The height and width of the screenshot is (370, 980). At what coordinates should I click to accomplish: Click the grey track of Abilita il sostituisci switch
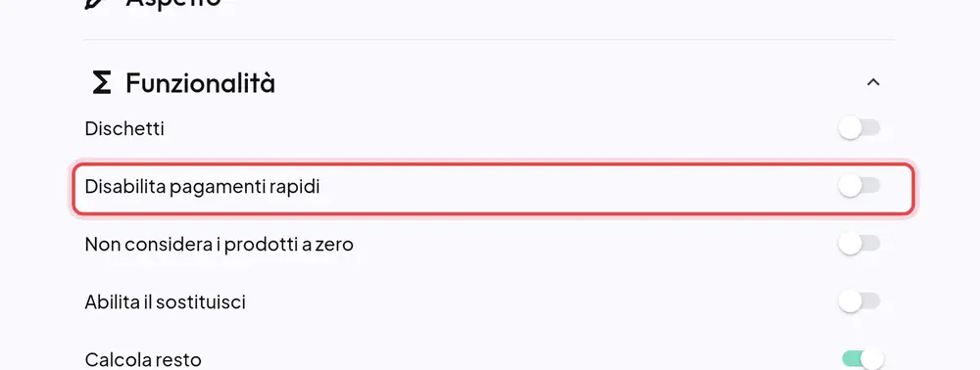(x=870, y=302)
